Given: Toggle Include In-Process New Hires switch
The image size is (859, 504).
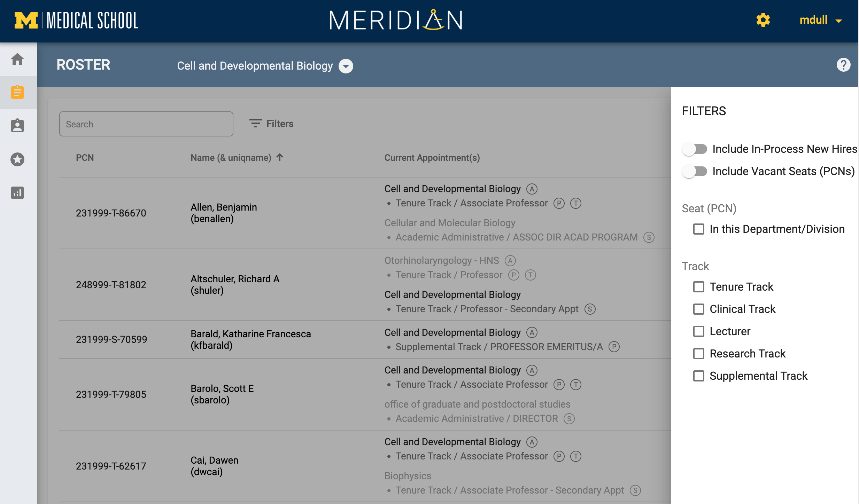Looking at the screenshot, I should 695,149.
